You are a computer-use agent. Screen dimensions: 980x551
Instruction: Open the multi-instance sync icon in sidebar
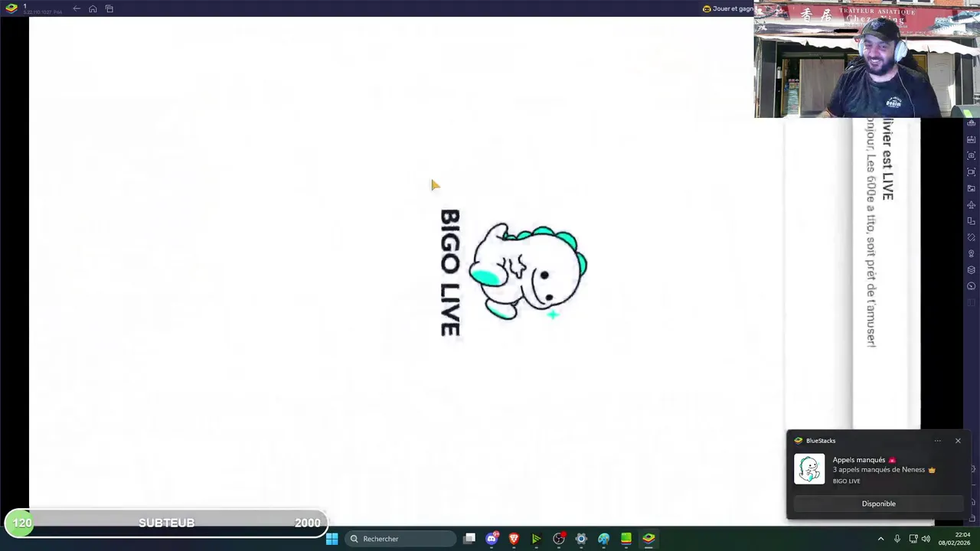click(x=971, y=221)
